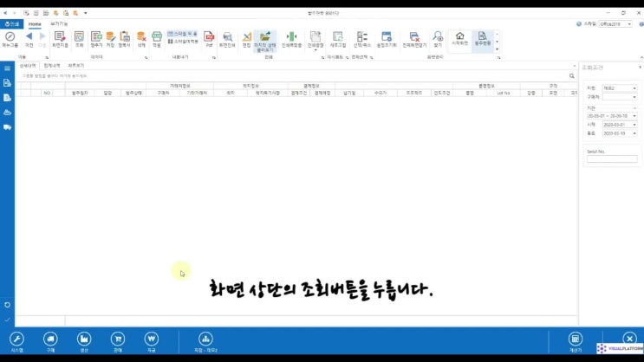Close the bottom bar with X icon
This screenshot has height=362, width=644.
629,339
